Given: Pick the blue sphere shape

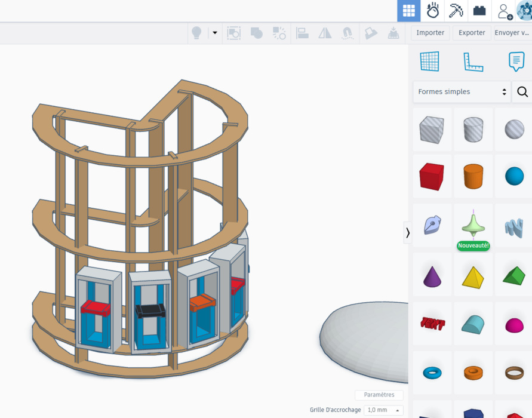Looking at the screenshot, I should pos(514,176).
